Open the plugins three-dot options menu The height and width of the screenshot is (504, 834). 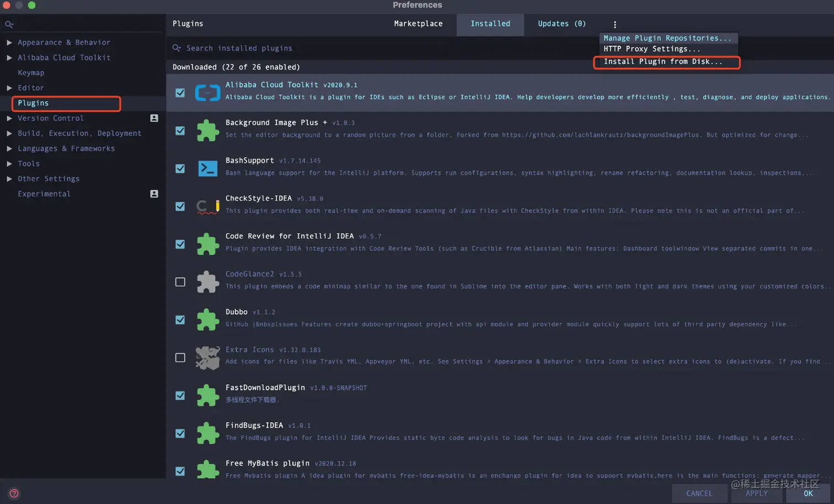pos(615,24)
